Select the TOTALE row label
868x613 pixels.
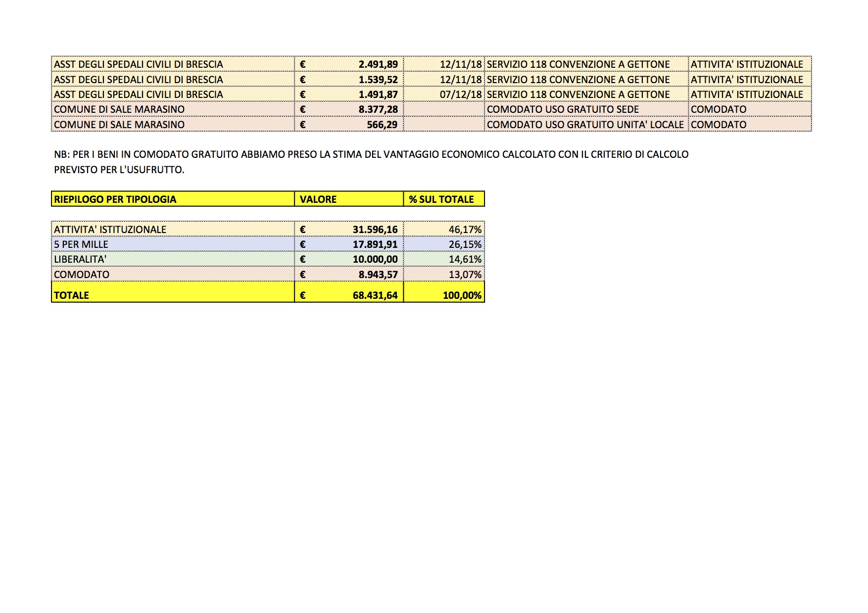(71, 295)
